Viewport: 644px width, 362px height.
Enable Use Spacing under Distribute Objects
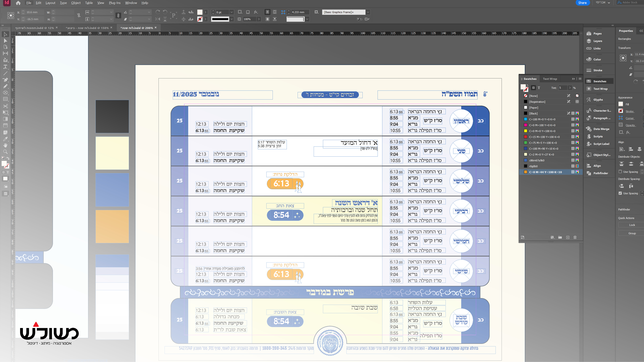620,172
